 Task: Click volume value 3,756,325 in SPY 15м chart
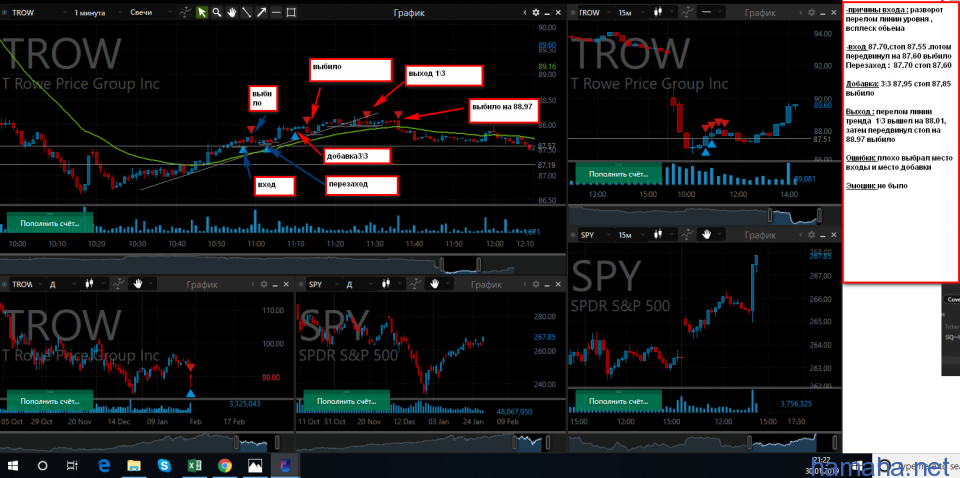coord(796,403)
